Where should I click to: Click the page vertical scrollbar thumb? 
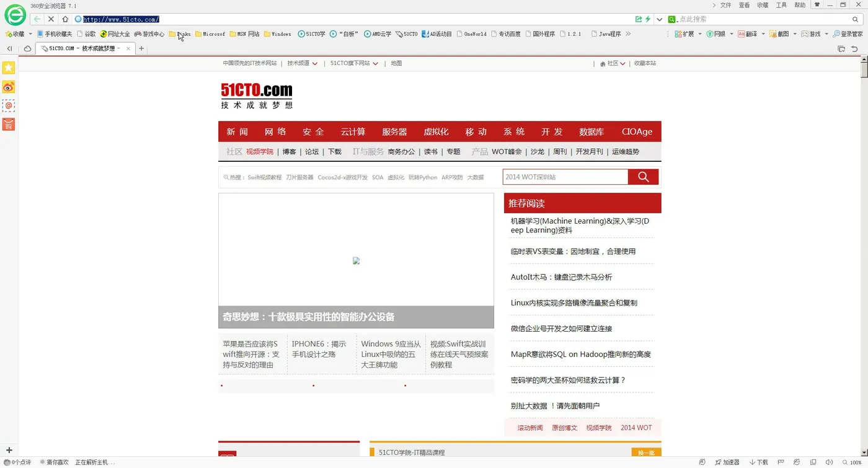[864, 69]
